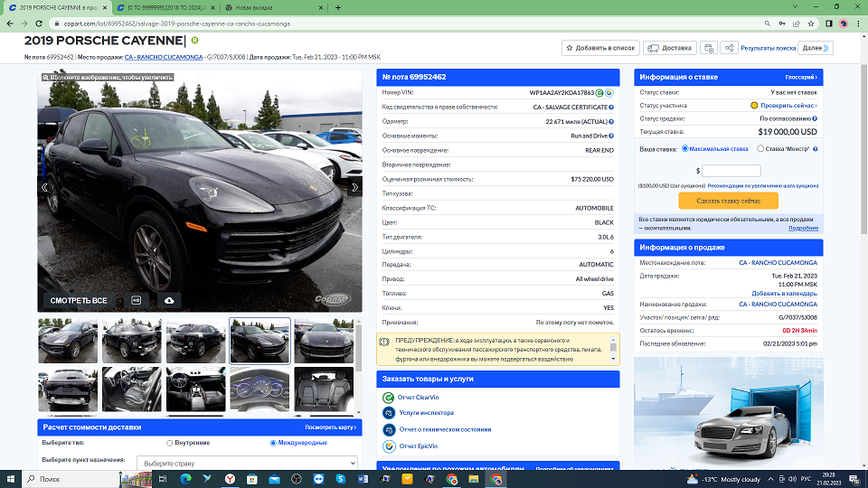Image resolution: width=868 pixels, height=488 pixels.
Task: Switch to Новая вкладка tab
Action: click(x=273, y=8)
